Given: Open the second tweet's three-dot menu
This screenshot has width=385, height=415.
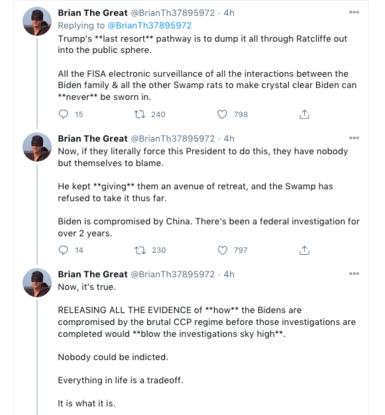Looking at the screenshot, I should coord(354,138).
